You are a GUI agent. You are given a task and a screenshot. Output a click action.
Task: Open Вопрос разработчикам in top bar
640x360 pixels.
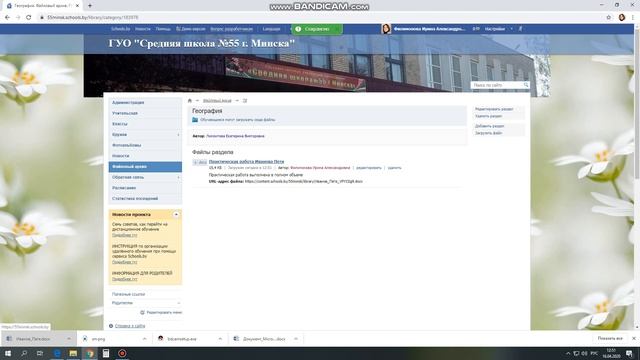coord(231,29)
